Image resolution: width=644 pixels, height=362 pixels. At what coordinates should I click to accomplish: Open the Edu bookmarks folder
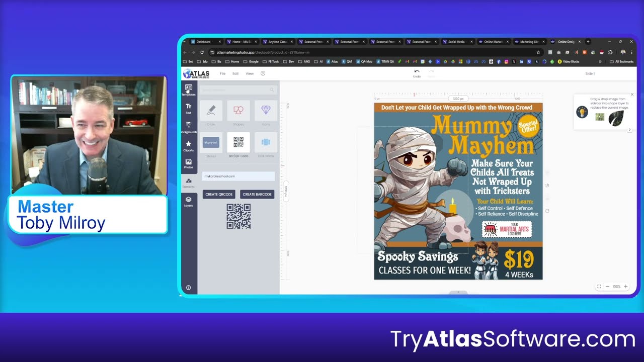[x=203, y=62]
